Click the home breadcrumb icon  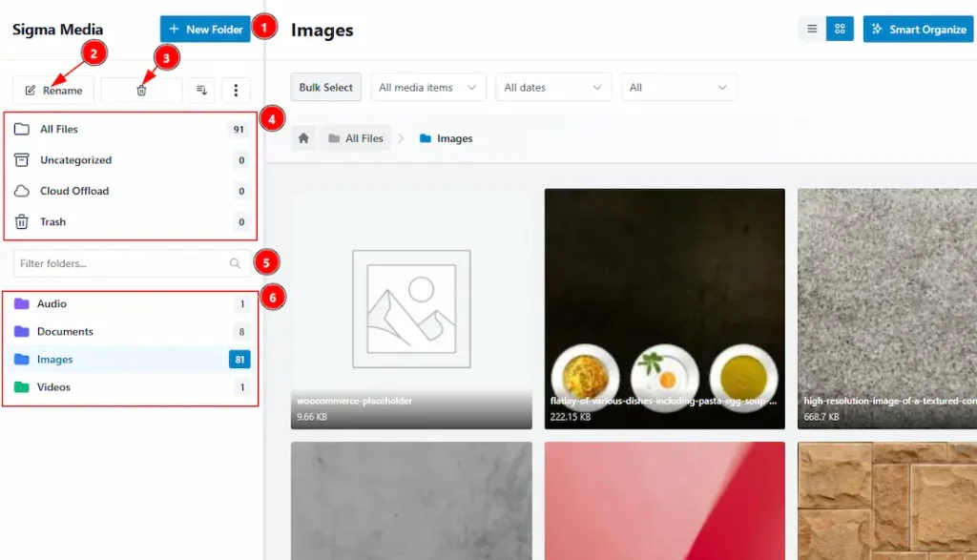(303, 138)
